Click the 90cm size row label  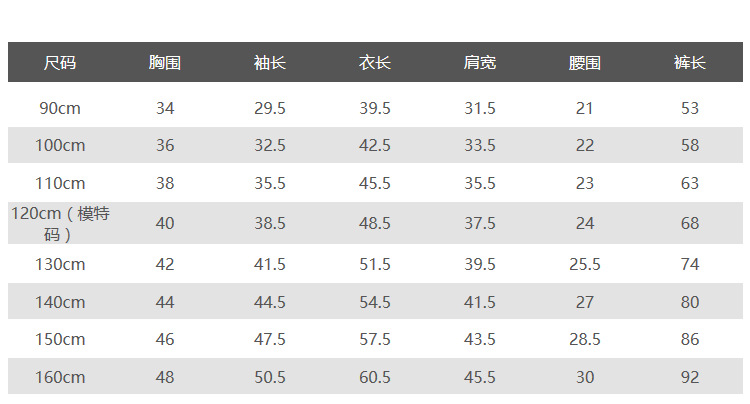[x=60, y=108]
